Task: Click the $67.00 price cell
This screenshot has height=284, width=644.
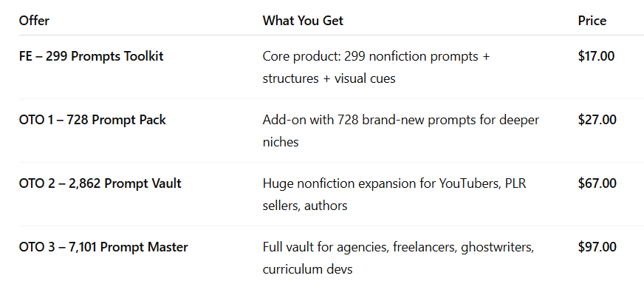Action: coord(597,183)
